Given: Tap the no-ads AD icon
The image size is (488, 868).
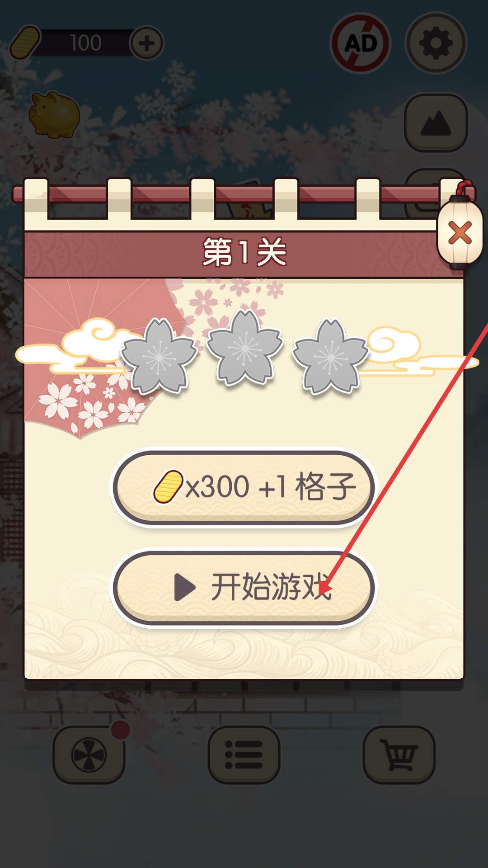Looking at the screenshot, I should click(x=360, y=43).
